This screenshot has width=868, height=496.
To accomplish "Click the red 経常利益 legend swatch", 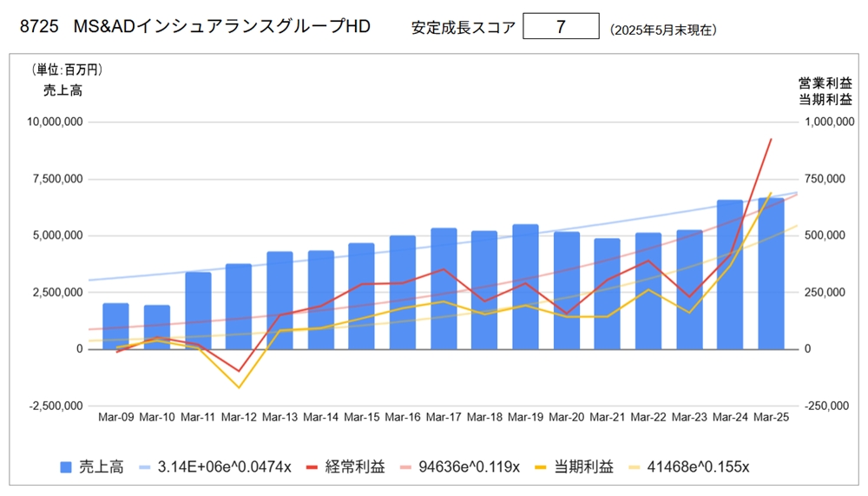I will click(x=312, y=467).
